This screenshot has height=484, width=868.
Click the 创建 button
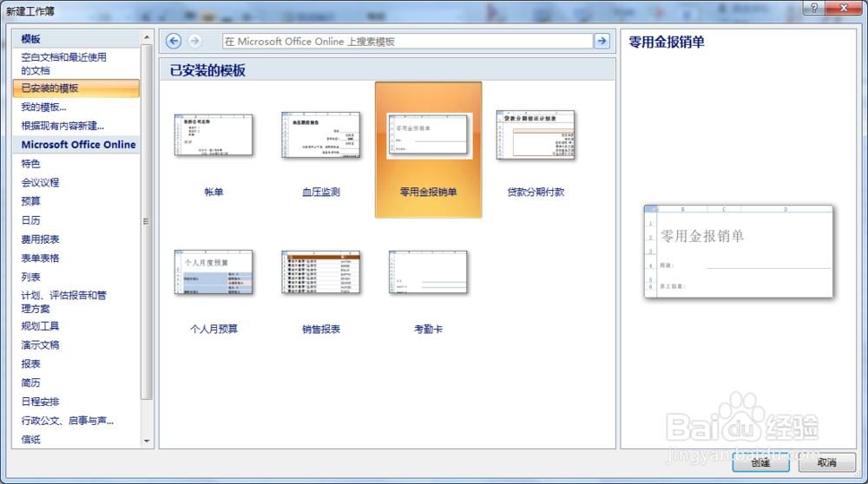(760, 462)
